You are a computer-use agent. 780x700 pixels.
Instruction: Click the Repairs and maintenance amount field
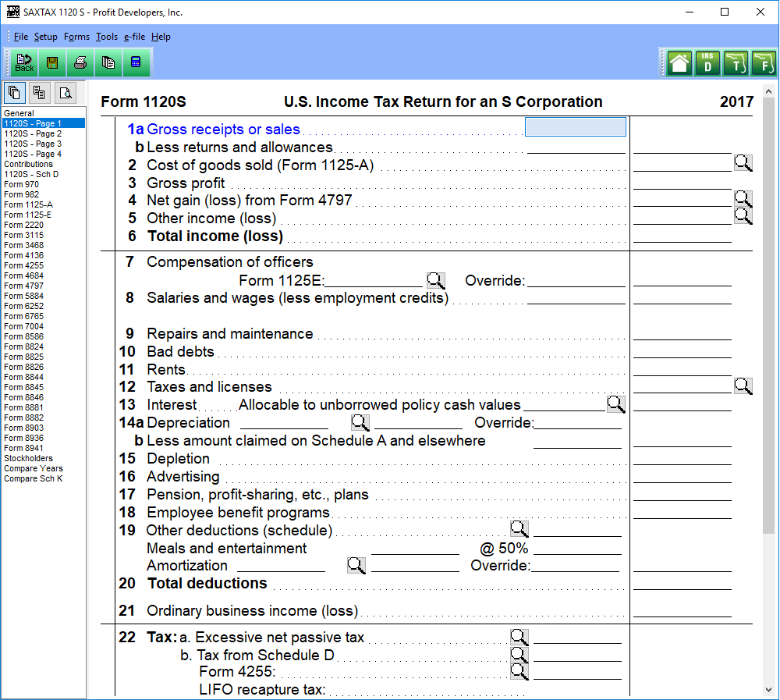[x=682, y=333]
